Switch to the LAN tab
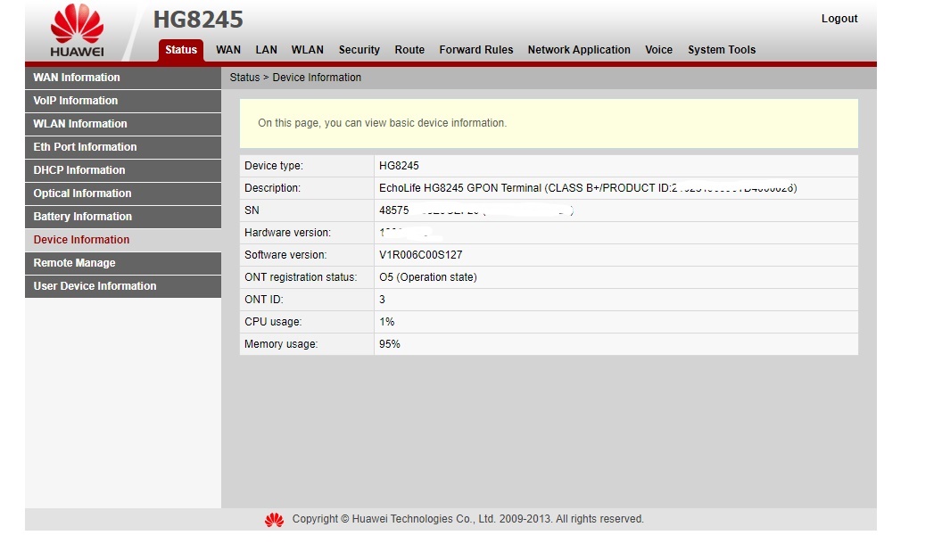Screen dimensions: 942x560 tap(266, 50)
